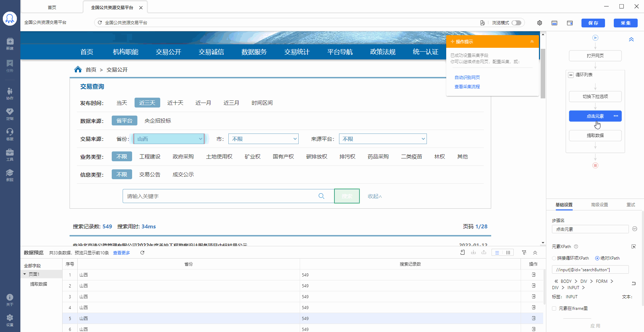
Task: Open the 客服 (customer service) headset icon
Action: click(x=10, y=134)
